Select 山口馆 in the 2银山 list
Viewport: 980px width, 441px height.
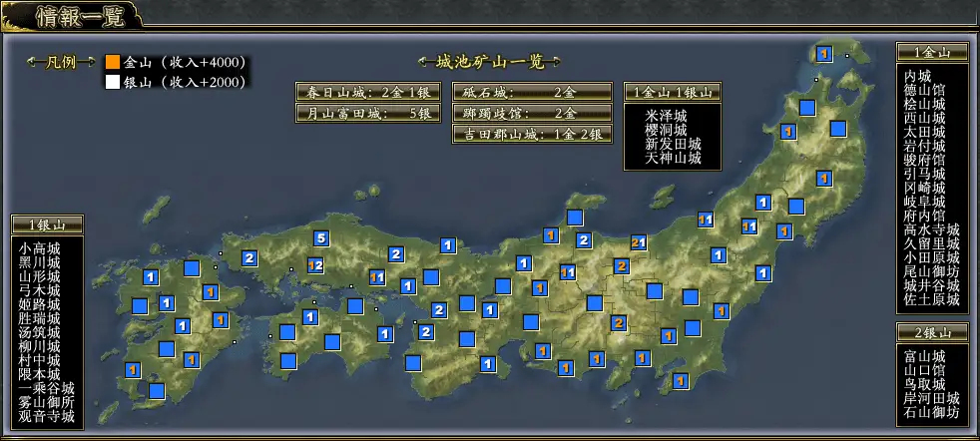[924, 370]
